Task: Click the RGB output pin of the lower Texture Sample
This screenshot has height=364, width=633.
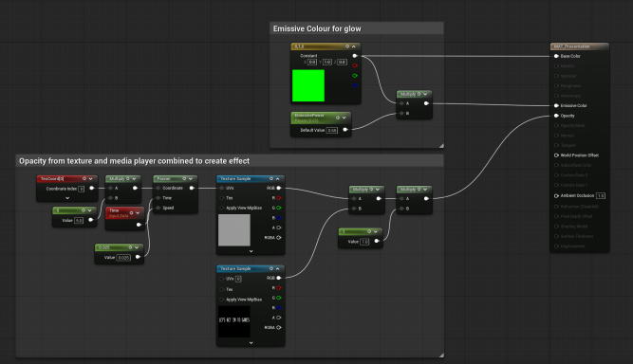Action: coord(279,278)
